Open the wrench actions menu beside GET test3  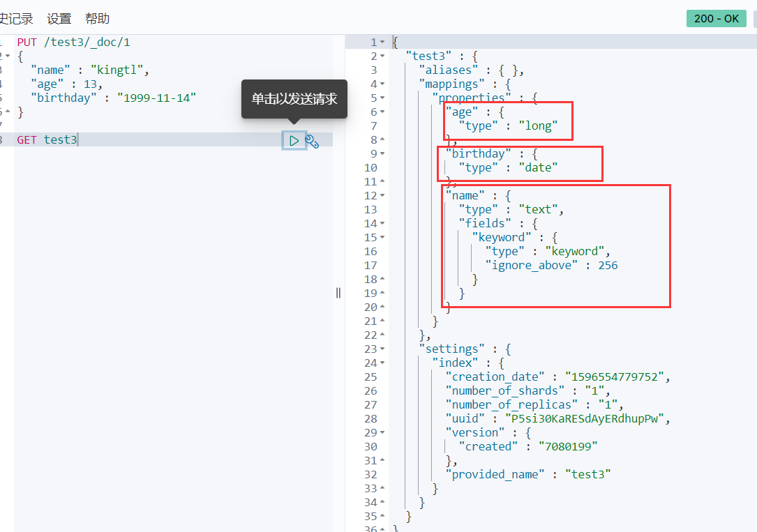click(312, 142)
